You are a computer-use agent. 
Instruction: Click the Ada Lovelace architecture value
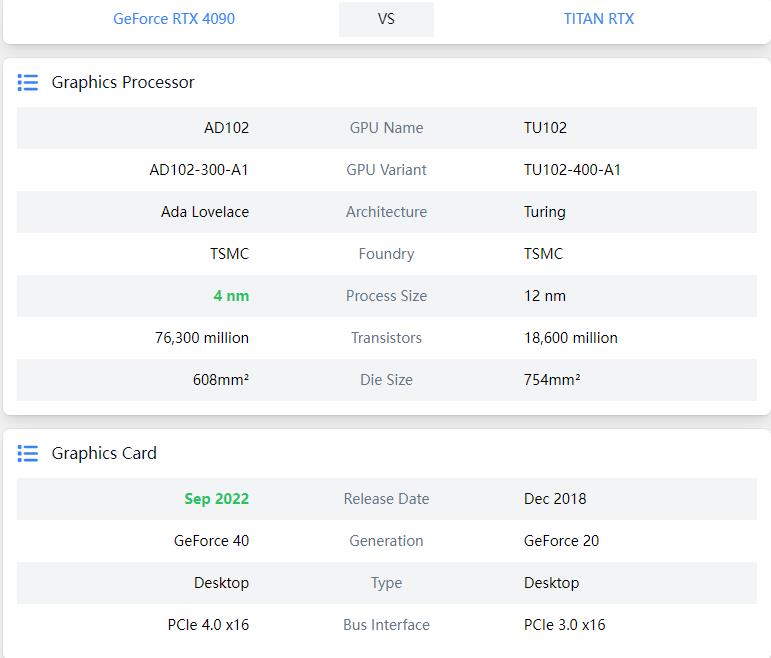[x=205, y=212]
